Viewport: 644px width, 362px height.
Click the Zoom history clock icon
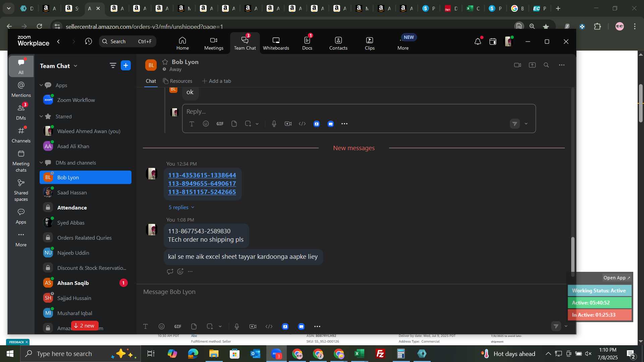(x=89, y=42)
